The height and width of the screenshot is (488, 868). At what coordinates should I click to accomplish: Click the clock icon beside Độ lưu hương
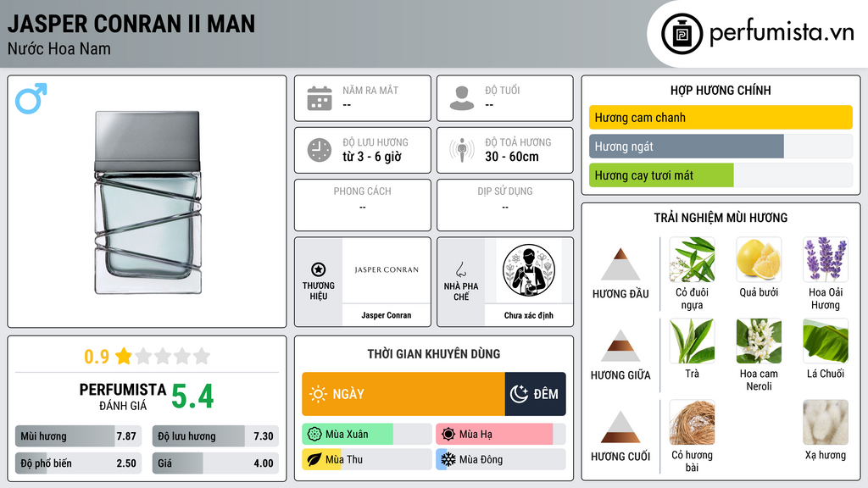coord(320,150)
